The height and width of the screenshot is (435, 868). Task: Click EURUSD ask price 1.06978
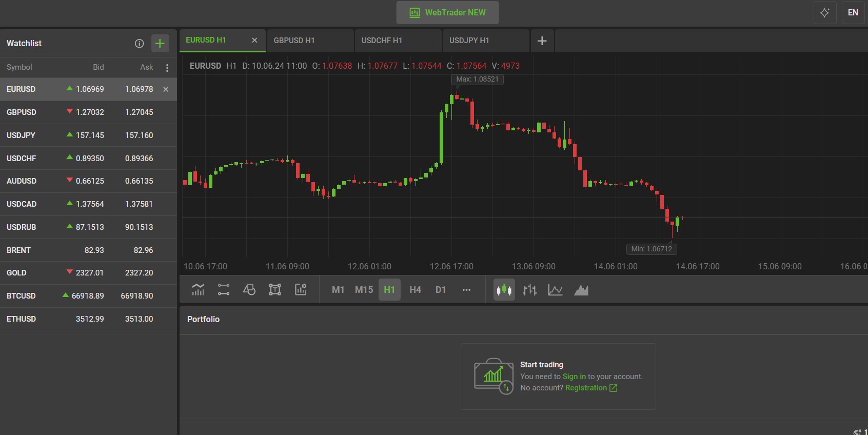click(139, 89)
